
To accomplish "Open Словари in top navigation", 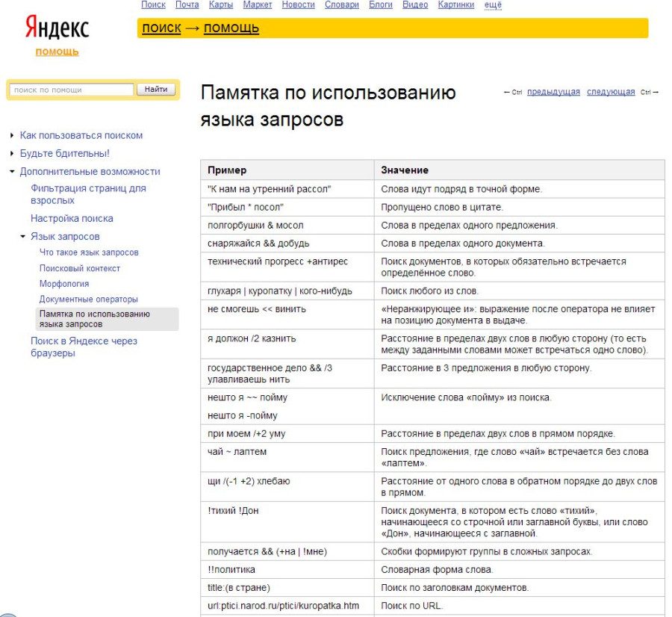I will [342, 4].
